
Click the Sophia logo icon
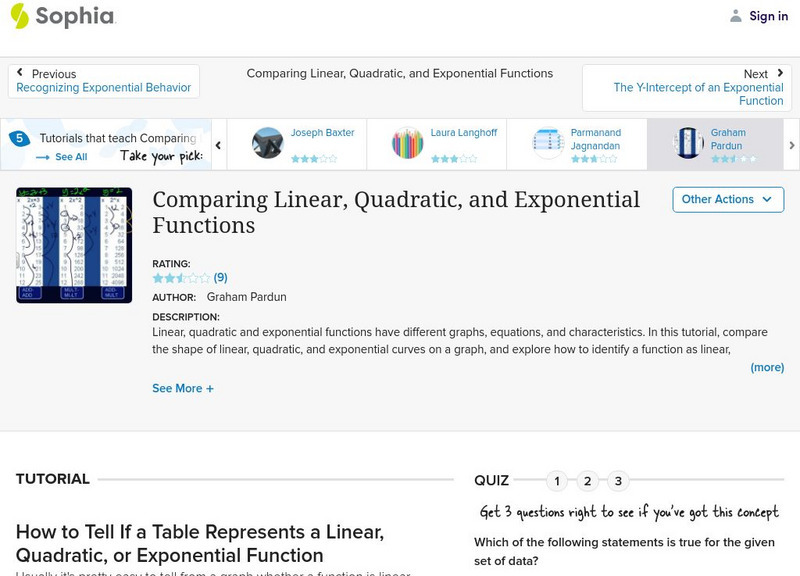19,16
